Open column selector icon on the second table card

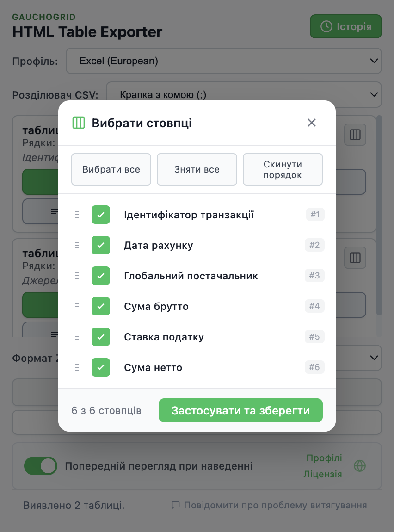[355, 258]
